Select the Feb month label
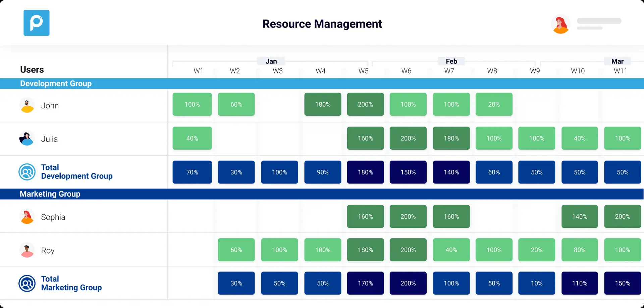 tap(451, 61)
